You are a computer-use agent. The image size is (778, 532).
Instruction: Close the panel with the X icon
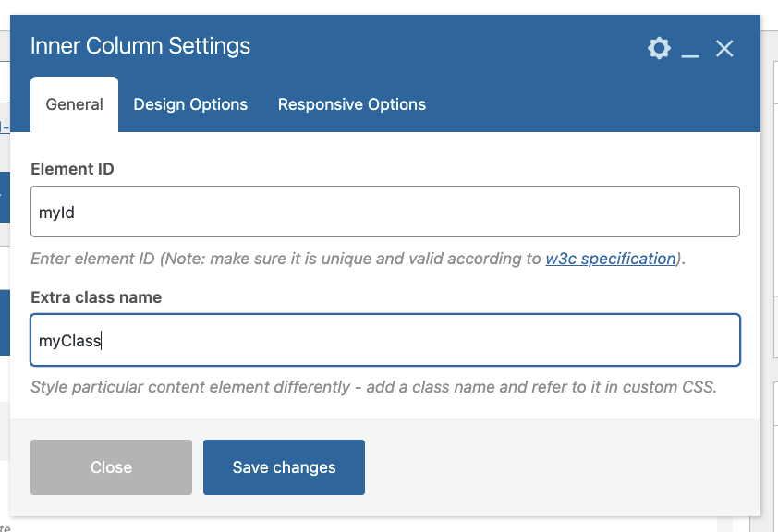(x=724, y=49)
